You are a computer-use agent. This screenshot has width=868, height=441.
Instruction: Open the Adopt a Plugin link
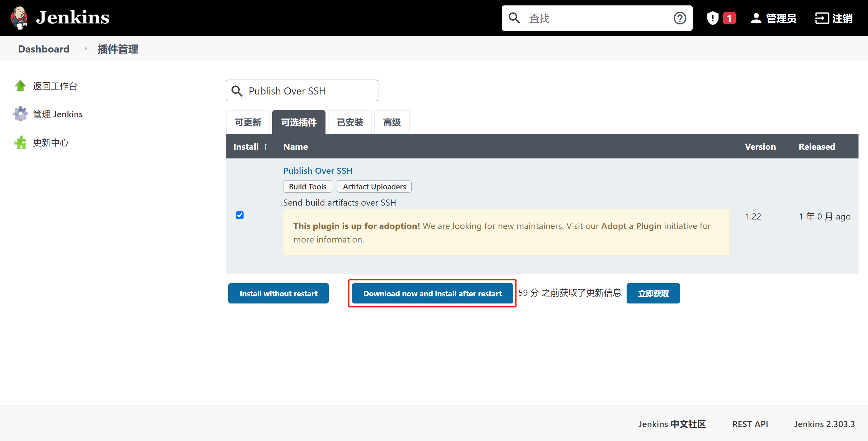(x=631, y=226)
